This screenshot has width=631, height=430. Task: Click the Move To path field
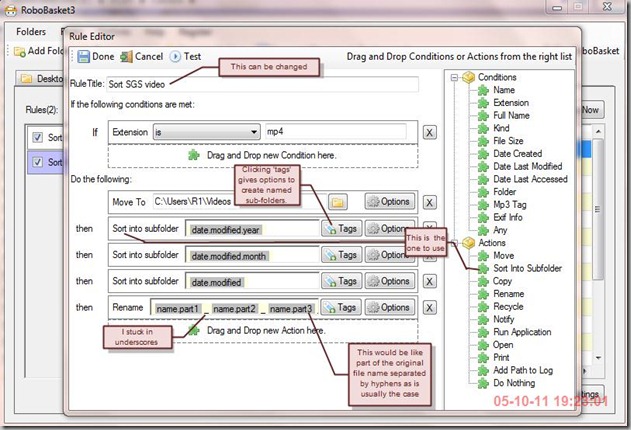tap(240, 202)
